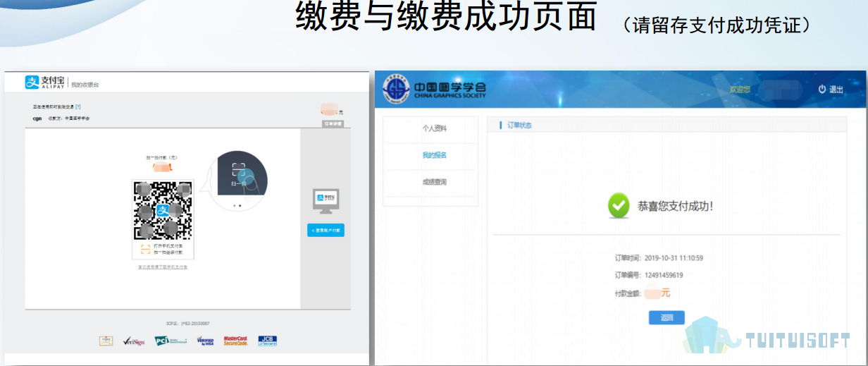868x366 pixels.
Task: Click the green payment success checkmark icon
Action: click(x=619, y=206)
